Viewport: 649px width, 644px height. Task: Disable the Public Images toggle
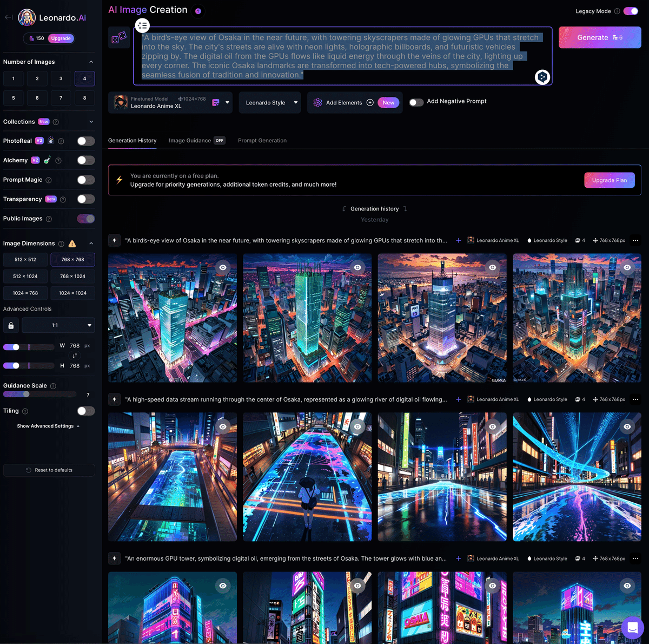[x=85, y=219]
